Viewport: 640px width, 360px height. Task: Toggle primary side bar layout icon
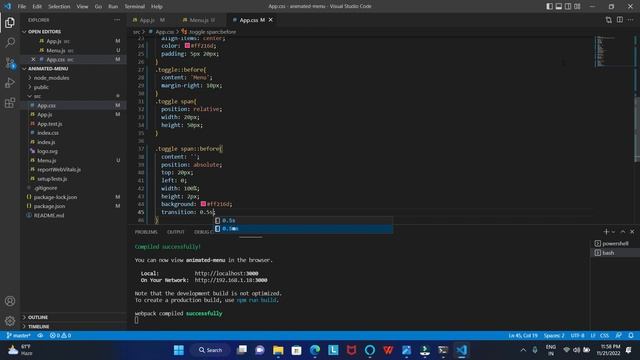pyautogui.click(x=549, y=6)
